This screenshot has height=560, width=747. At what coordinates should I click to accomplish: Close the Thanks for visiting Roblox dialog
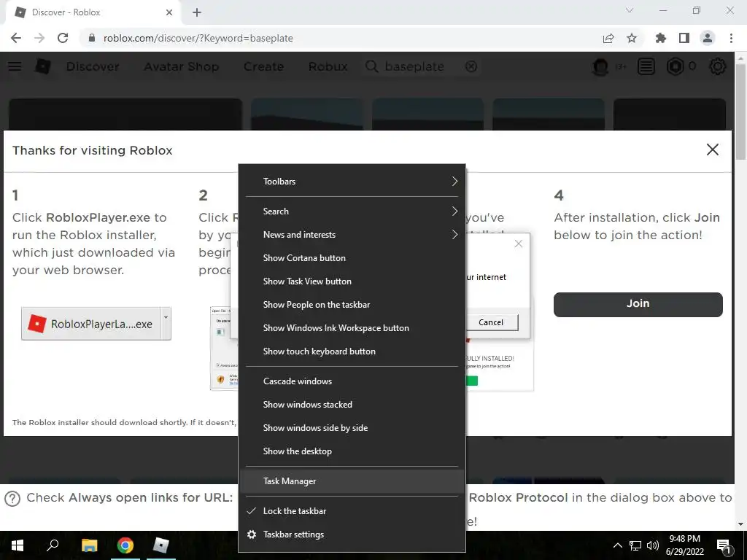(x=712, y=149)
